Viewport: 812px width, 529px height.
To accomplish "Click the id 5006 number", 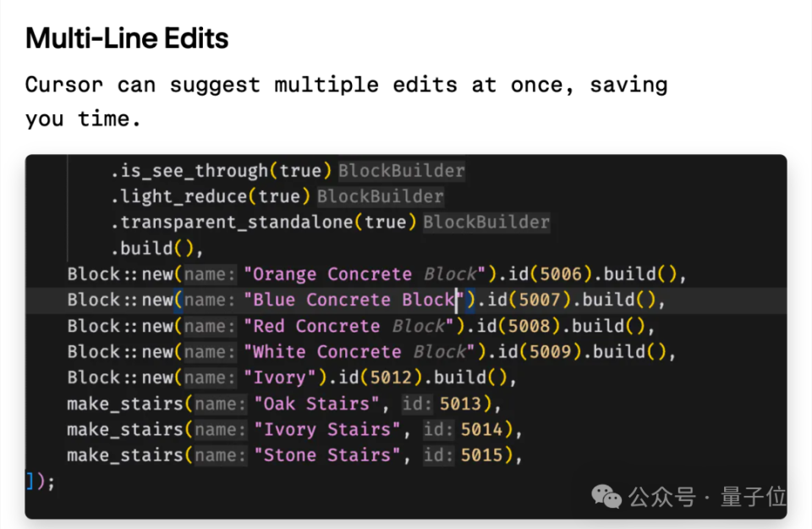I will (x=561, y=273).
